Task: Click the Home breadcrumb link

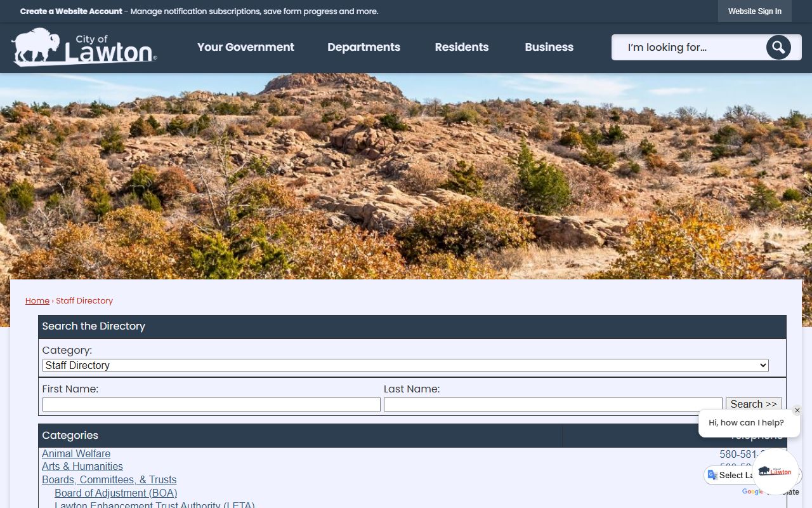Action: (x=37, y=300)
